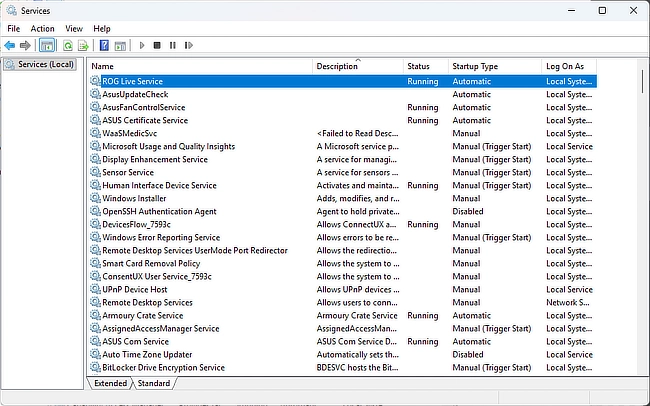This screenshot has width=650, height=406.
Task: Switch to the Extended tab
Action: 110,383
